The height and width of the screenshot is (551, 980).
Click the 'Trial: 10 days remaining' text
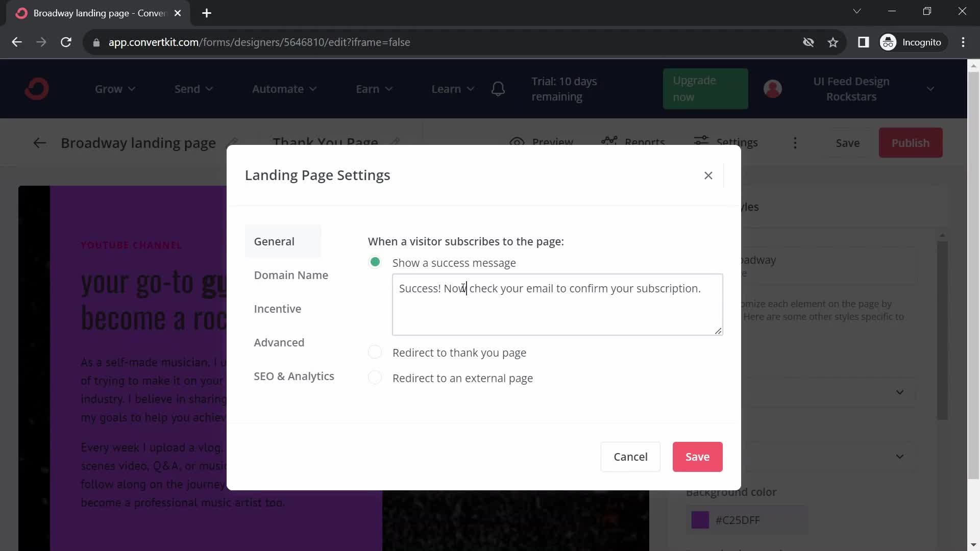pos(564,89)
